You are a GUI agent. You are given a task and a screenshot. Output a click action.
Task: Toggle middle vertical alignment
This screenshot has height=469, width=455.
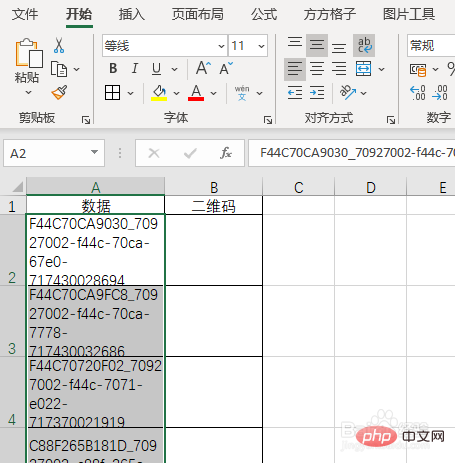(x=317, y=45)
